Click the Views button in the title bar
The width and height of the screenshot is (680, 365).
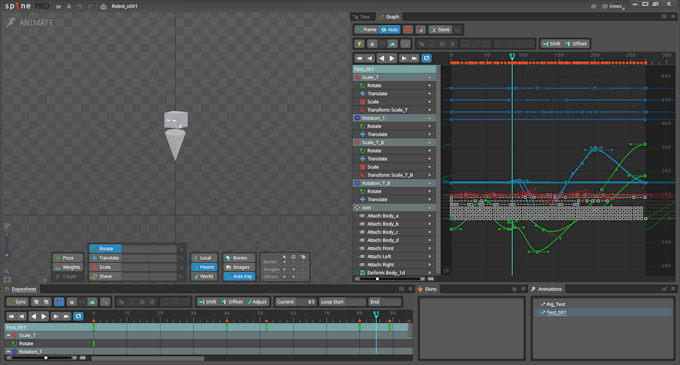pyautogui.click(x=614, y=6)
